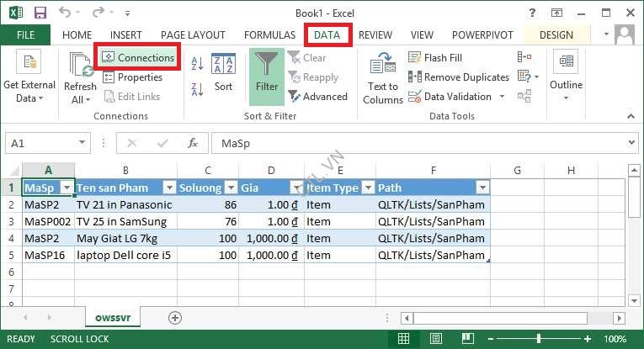Image resolution: width=644 pixels, height=349 pixels.
Task: Open Advanced filter options
Action: [318, 97]
